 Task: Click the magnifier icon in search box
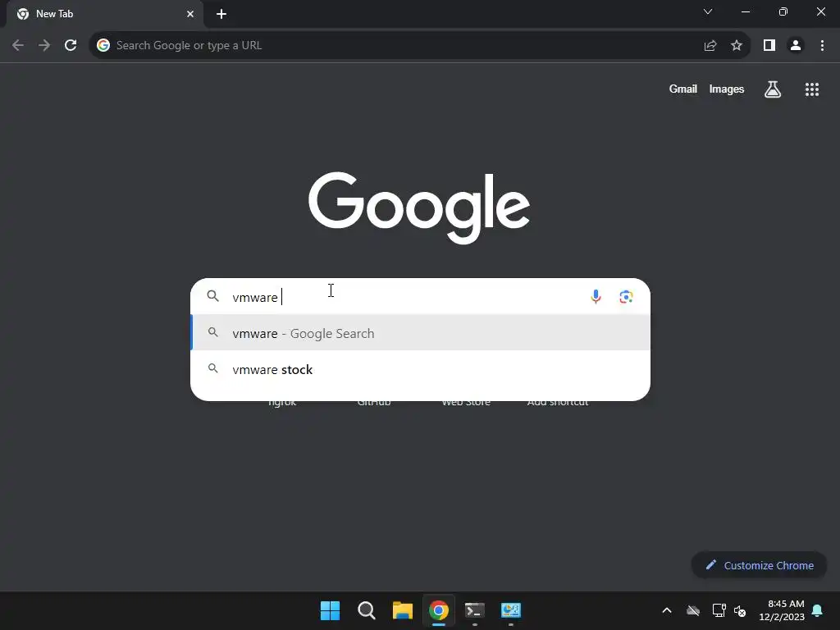click(213, 296)
